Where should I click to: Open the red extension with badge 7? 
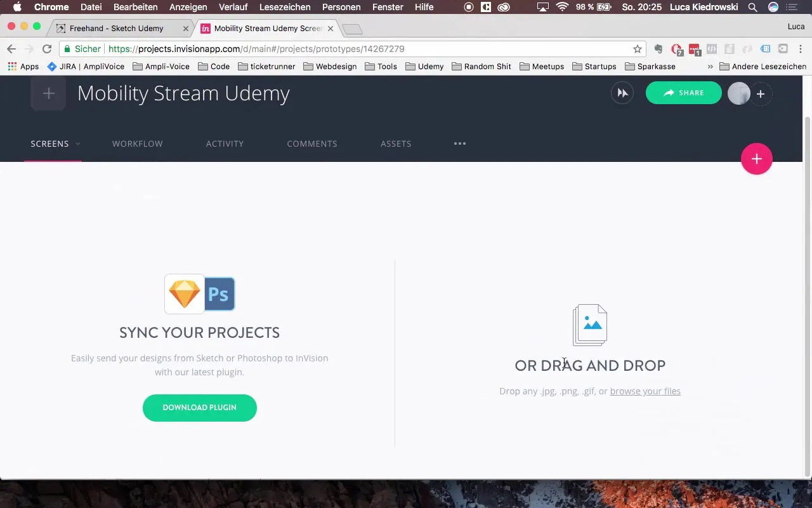(x=677, y=49)
